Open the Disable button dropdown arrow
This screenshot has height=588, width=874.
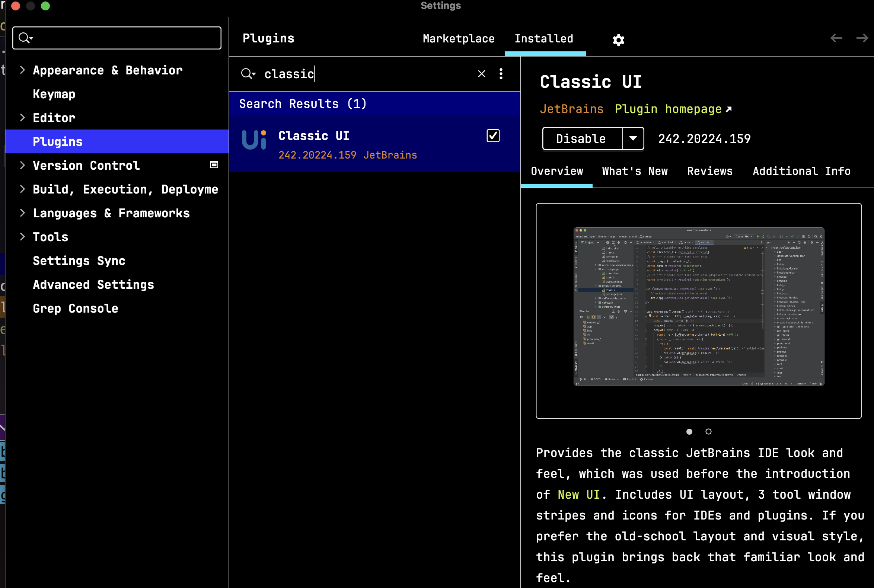pyautogui.click(x=633, y=138)
